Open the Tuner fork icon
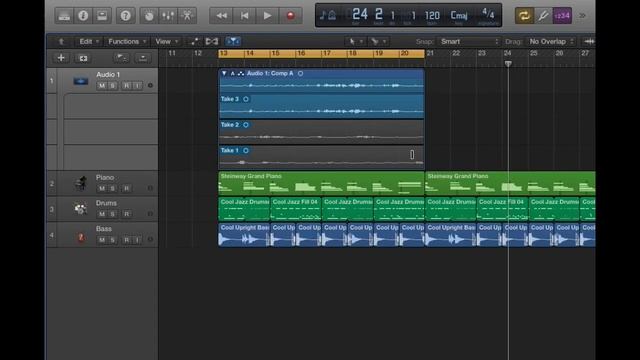The height and width of the screenshot is (360, 640). (543, 16)
